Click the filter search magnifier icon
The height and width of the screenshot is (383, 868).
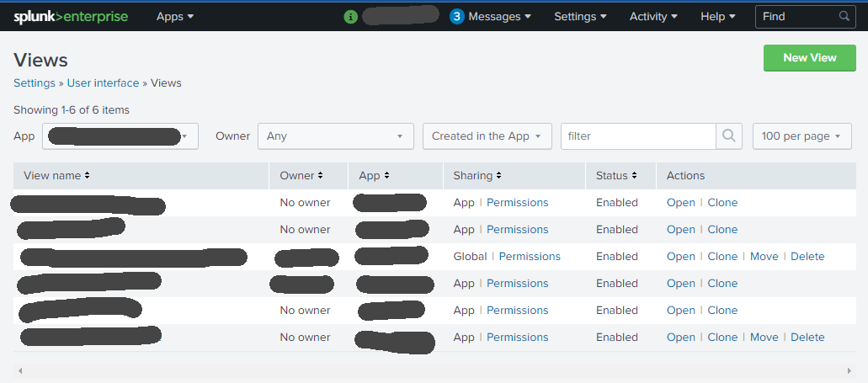point(729,136)
